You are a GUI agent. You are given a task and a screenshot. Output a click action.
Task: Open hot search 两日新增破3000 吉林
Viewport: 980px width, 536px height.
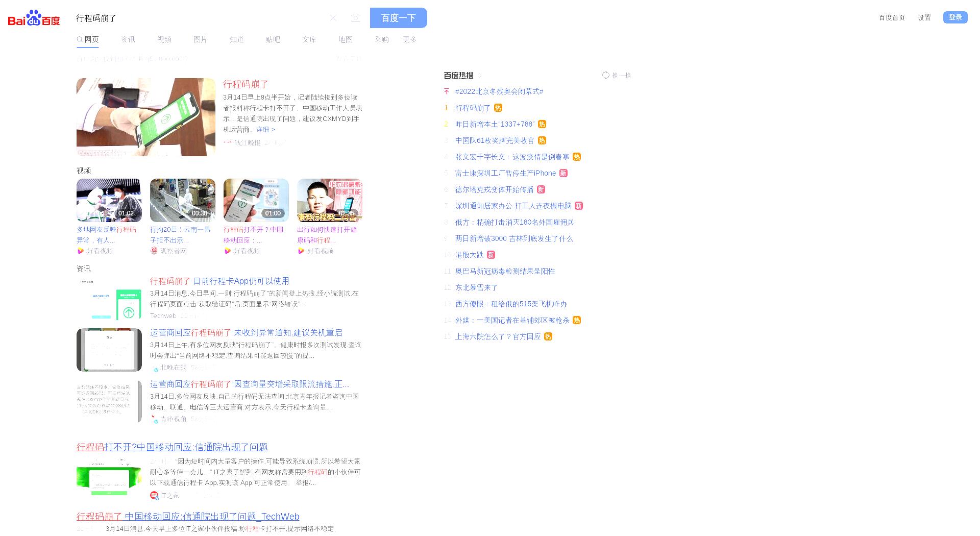514,239
